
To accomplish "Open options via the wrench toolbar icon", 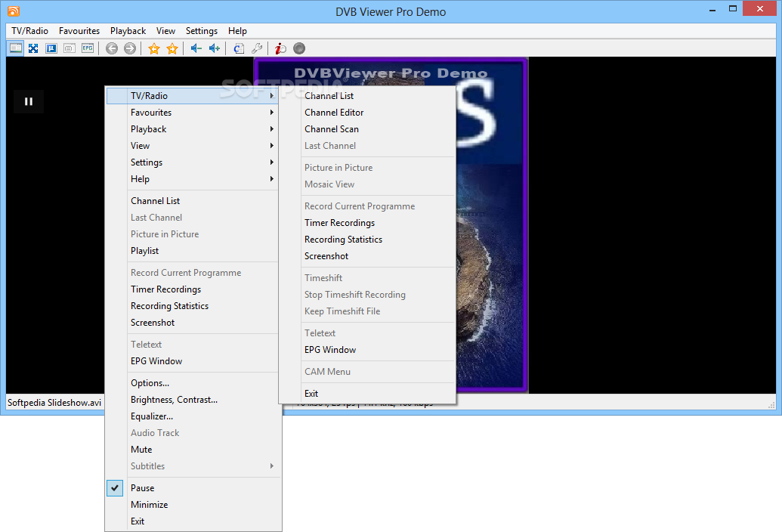I will coord(257,48).
